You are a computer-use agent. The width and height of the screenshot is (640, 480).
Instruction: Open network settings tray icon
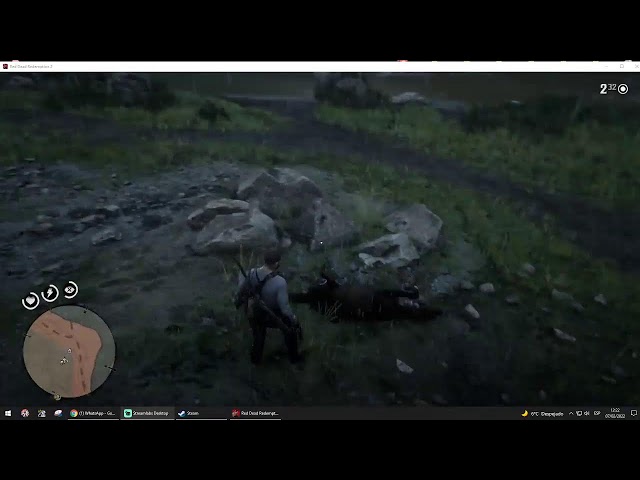coord(579,413)
